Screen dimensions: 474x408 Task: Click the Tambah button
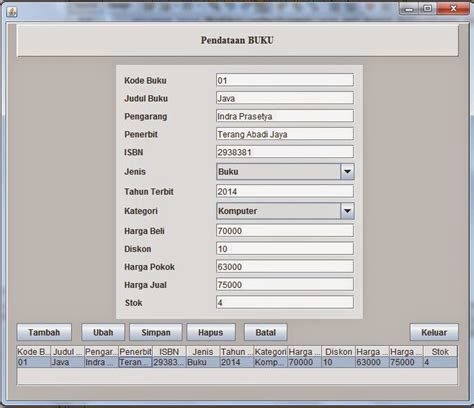click(x=44, y=332)
